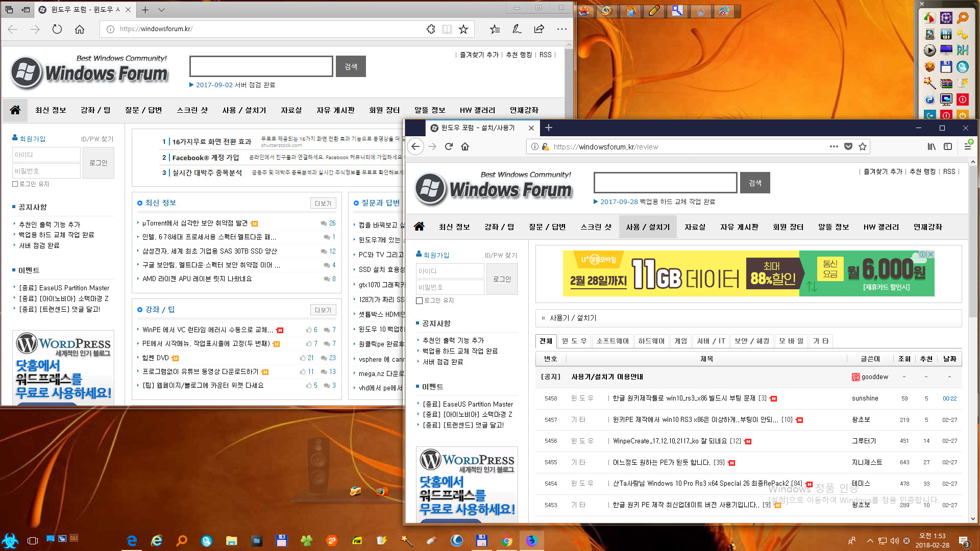Click 로그인 button in Edge page
980x551 pixels.
tap(99, 163)
